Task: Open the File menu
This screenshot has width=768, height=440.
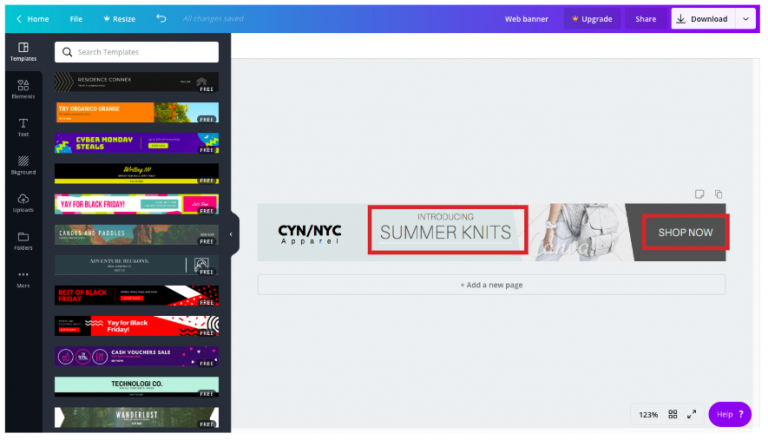Action: 76,19
